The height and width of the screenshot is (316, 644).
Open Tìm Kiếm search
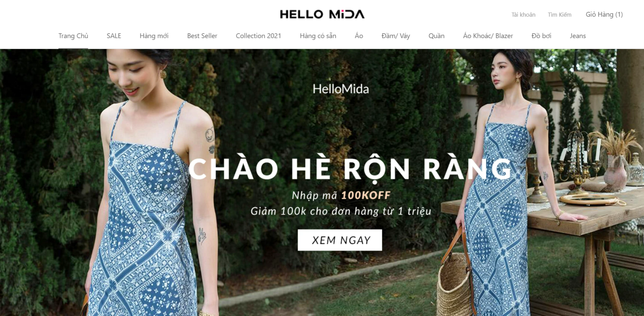559,15
